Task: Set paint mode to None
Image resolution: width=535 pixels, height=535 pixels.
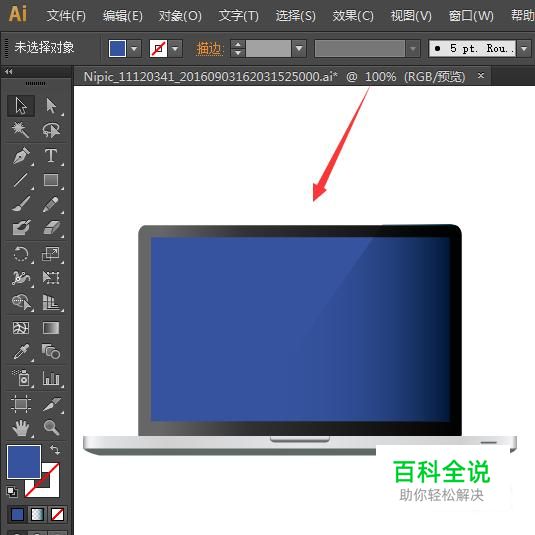Action: 57,515
